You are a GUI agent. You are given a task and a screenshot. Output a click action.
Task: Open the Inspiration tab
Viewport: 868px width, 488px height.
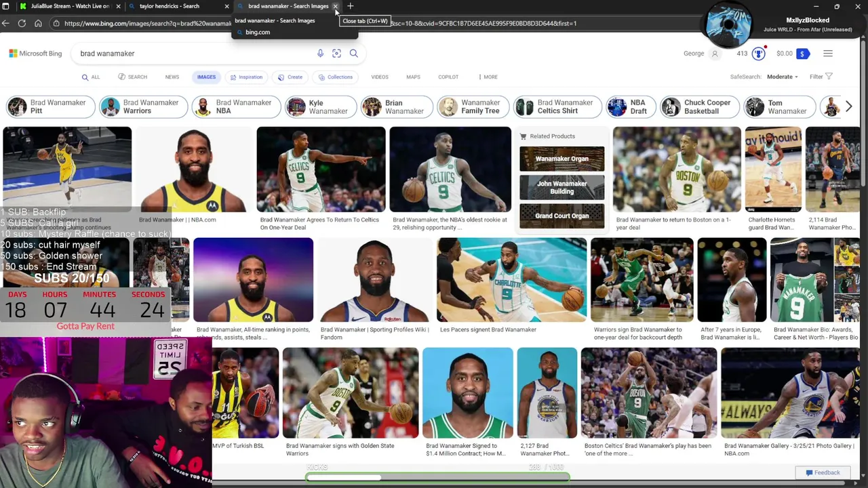(245, 77)
